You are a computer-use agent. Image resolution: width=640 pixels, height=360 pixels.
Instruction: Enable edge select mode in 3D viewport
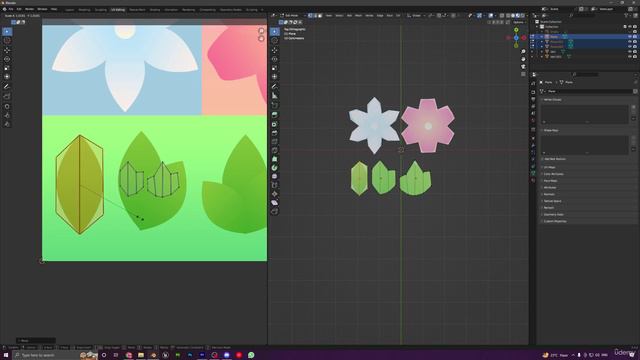click(315, 16)
